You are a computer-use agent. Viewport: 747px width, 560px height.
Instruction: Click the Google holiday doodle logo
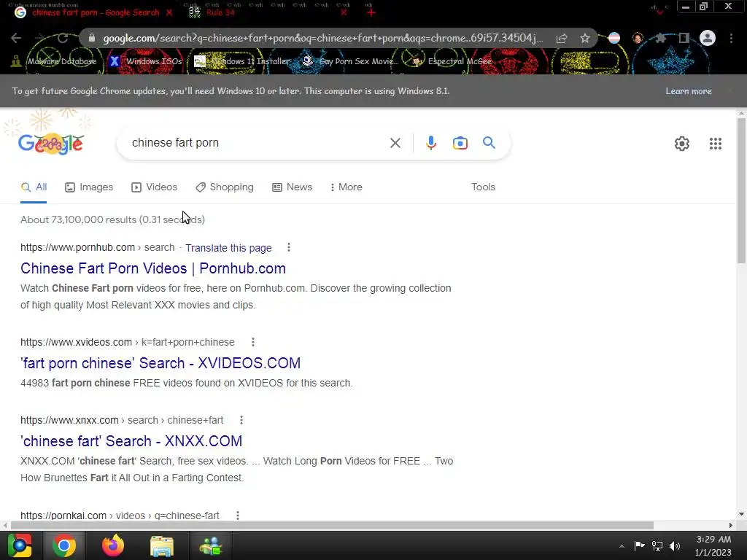[x=51, y=144]
